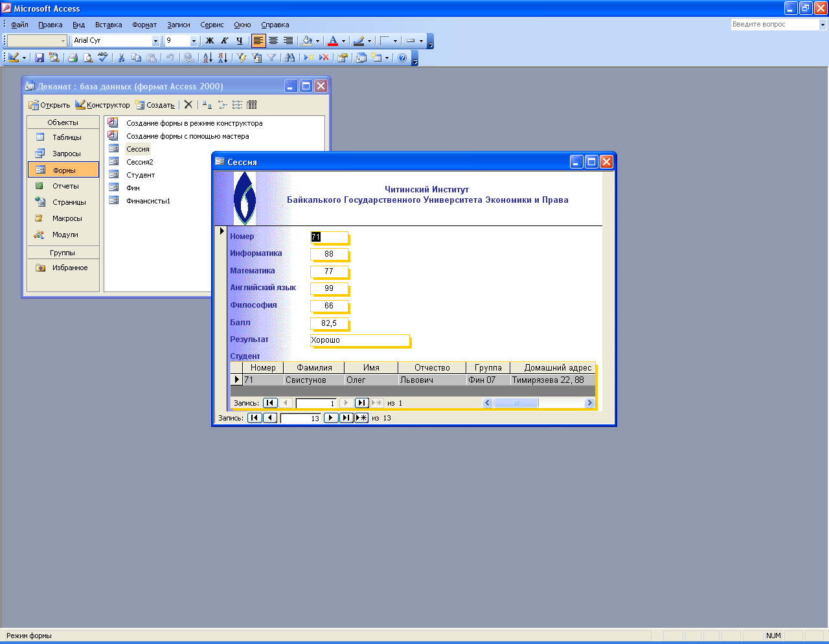Image resolution: width=829 pixels, height=644 pixels.
Task: Click the Find binoculars icon
Action: [x=290, y=58]
